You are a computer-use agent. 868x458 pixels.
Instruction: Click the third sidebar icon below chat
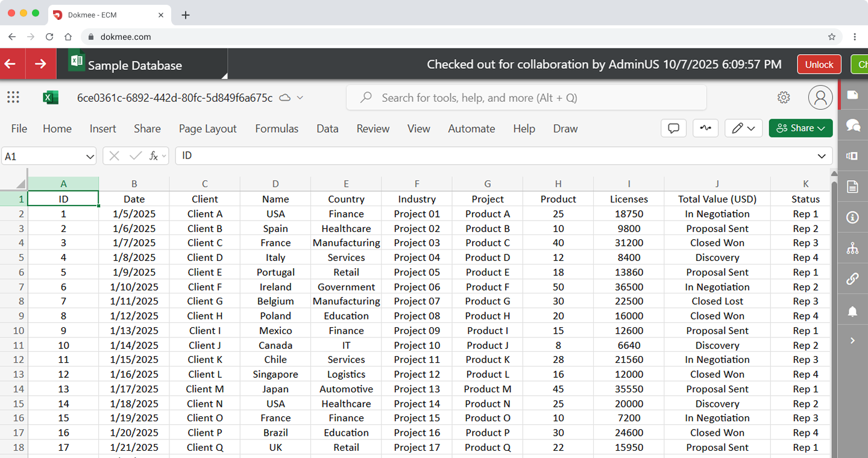[x=852, y=156]
